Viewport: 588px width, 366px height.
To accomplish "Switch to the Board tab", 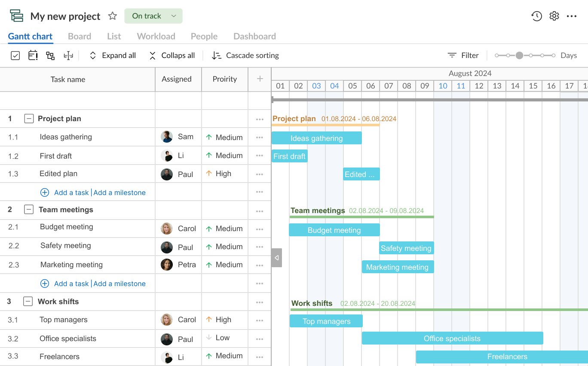I will 79,36.
